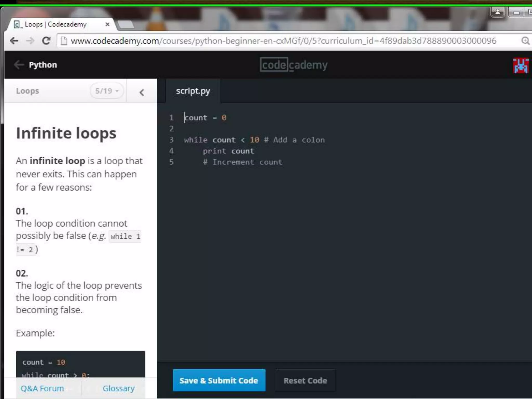Click the zoom magnifier icon in address bar
Screen dimensions: 532x399
[x=525, y=41]
